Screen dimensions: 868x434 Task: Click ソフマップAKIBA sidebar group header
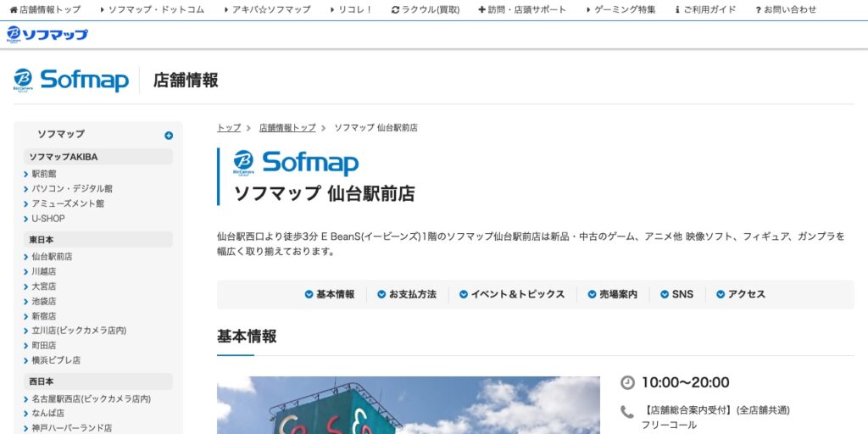(98, 157)
